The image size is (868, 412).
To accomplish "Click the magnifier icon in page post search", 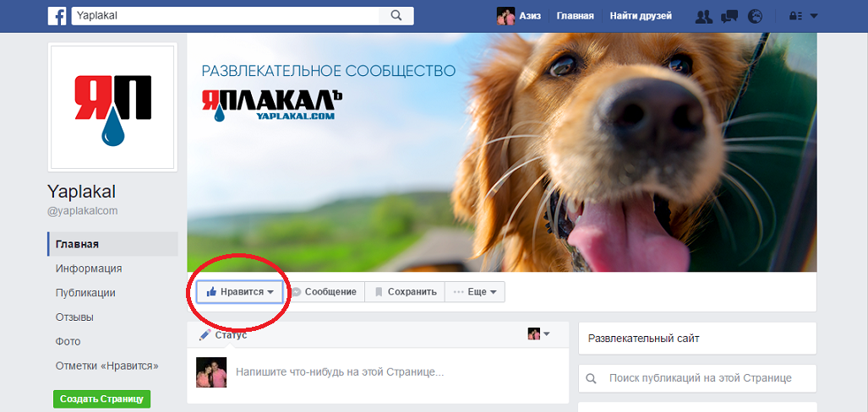I will coord(592,379).
